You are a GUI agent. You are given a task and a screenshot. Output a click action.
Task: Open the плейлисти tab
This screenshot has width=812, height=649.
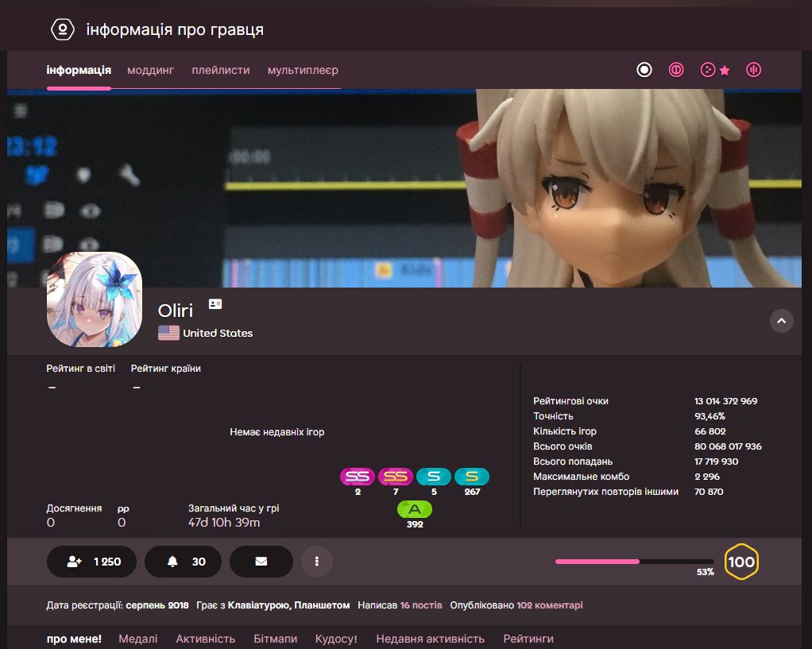tap(221, 70)
